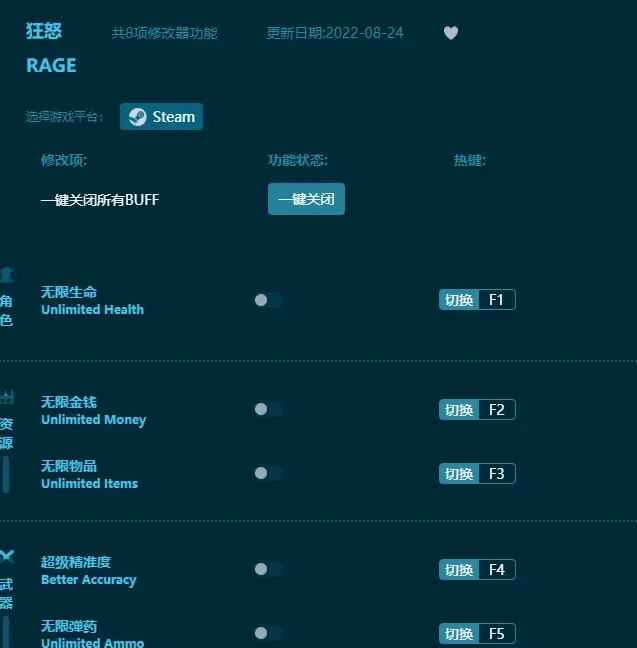Enable Unlimited Items switch

268,473
